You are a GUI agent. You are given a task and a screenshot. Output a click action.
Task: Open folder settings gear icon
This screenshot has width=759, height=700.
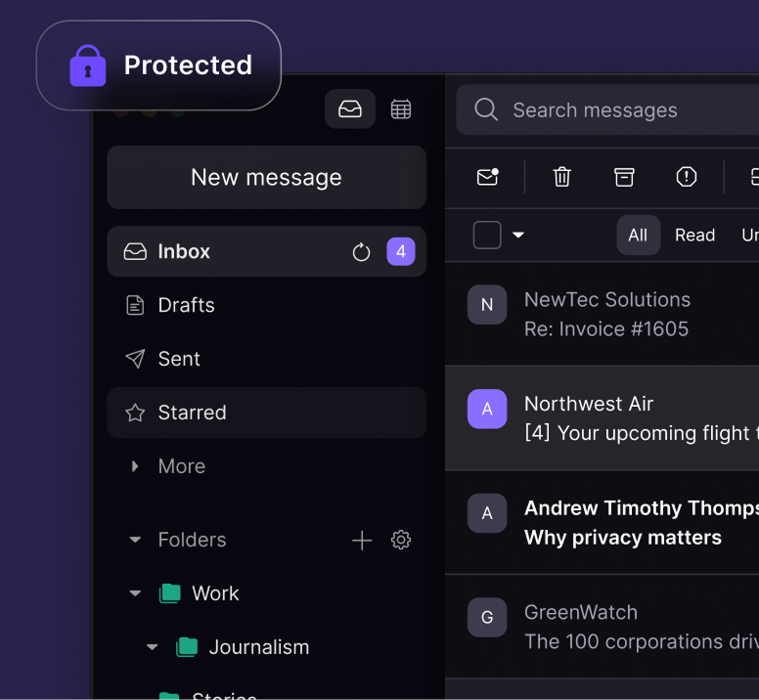pyautogui.click(x=401, y=540)
